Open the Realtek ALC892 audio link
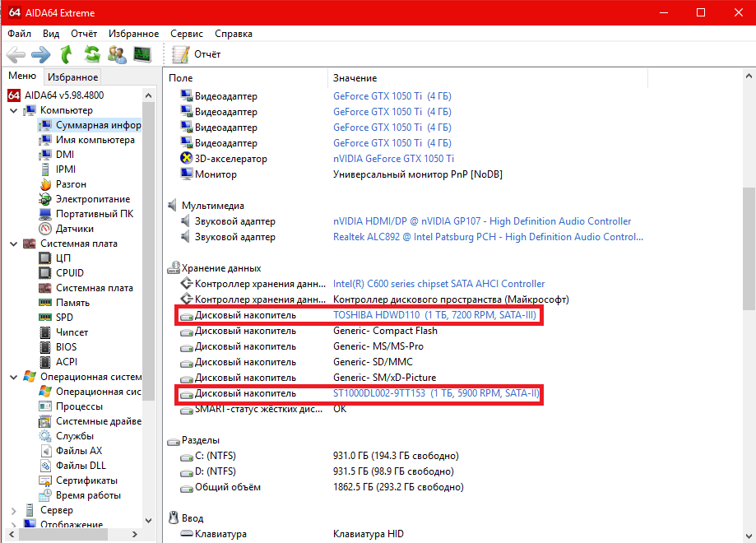Image resolution: width=756 pixels, height=543 pixels. 488,237
